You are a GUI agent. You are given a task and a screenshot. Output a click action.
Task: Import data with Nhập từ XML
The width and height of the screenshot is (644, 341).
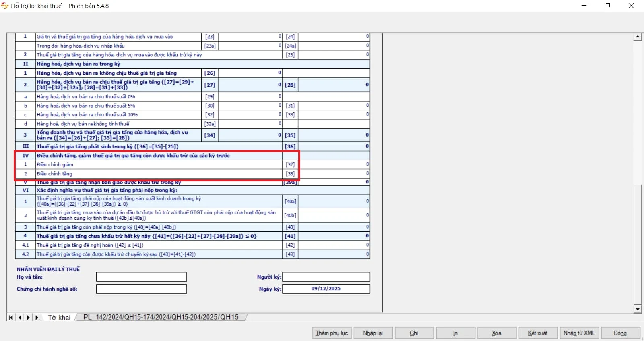click(x=579, y=333)
